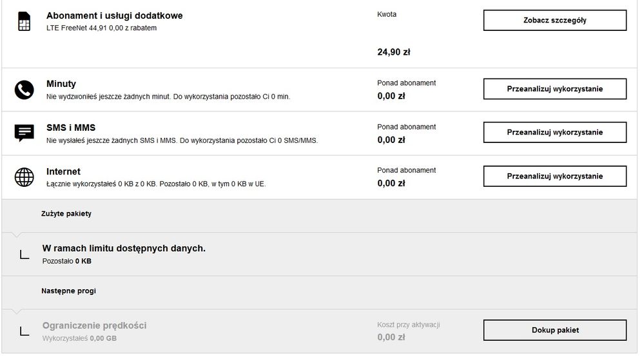The height and width of the screenshot is (362, 644).
Task: Click W ramach limitu dostępnych danych entry
Action: (x=124, y=248)
